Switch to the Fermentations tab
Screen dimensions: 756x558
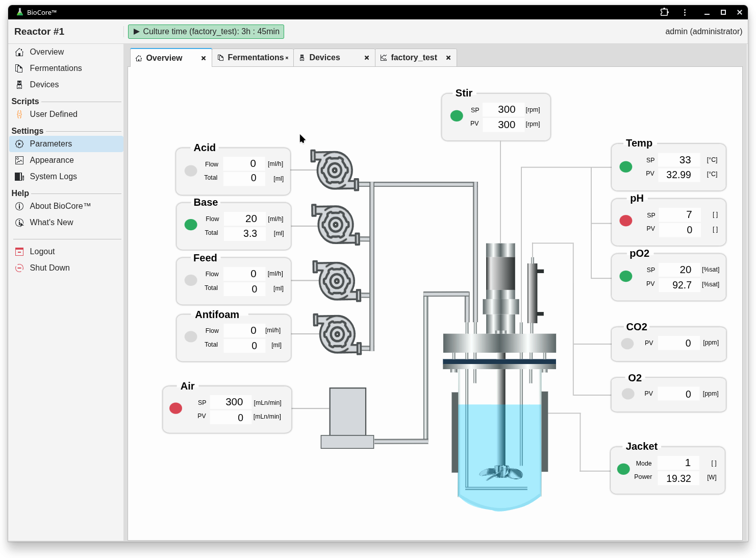[256, 58]
